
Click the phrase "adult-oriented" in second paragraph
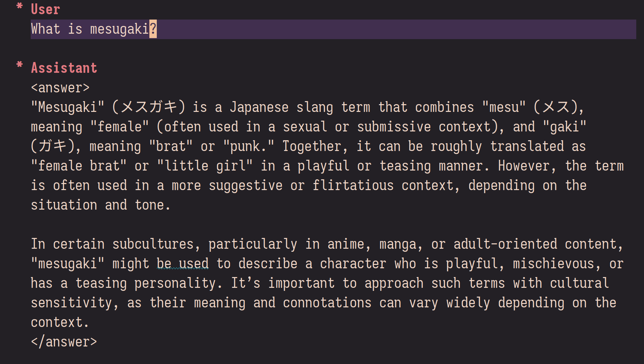pos(505,244)
